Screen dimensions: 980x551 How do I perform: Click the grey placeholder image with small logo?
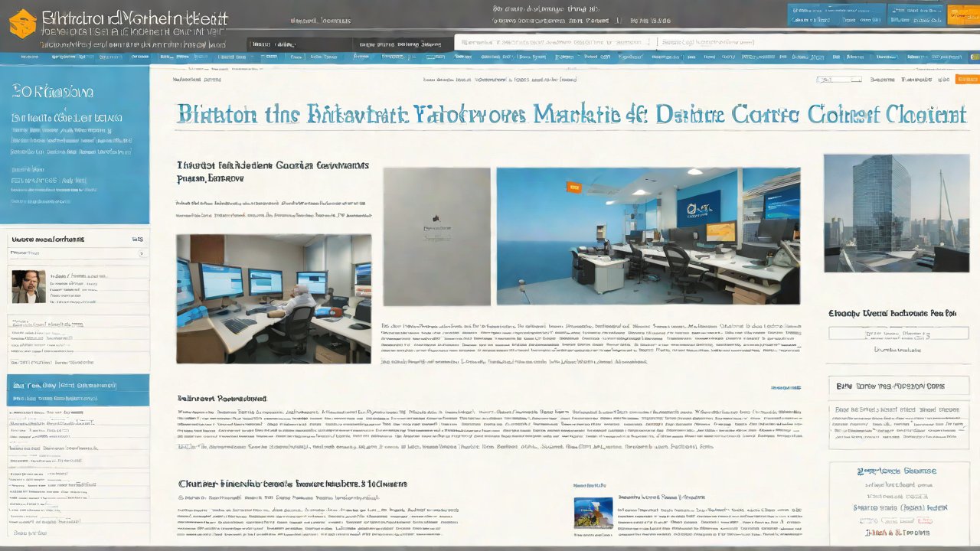[x=436, y=236]
